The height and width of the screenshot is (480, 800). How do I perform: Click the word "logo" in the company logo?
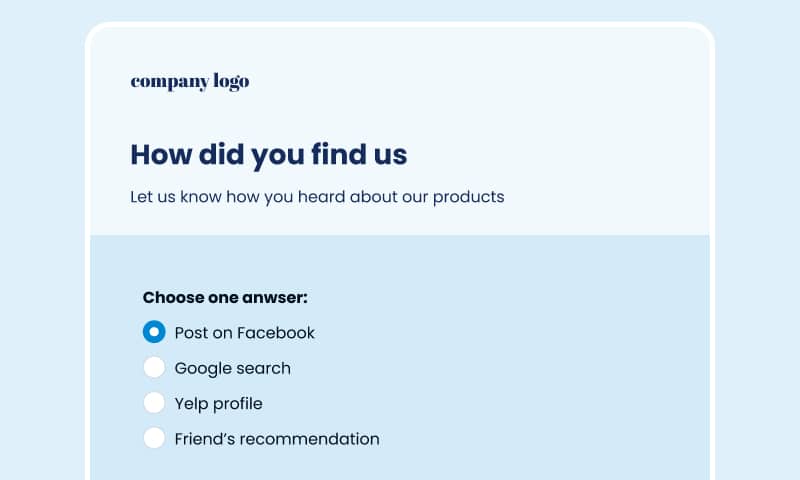[x=231, y=82]
